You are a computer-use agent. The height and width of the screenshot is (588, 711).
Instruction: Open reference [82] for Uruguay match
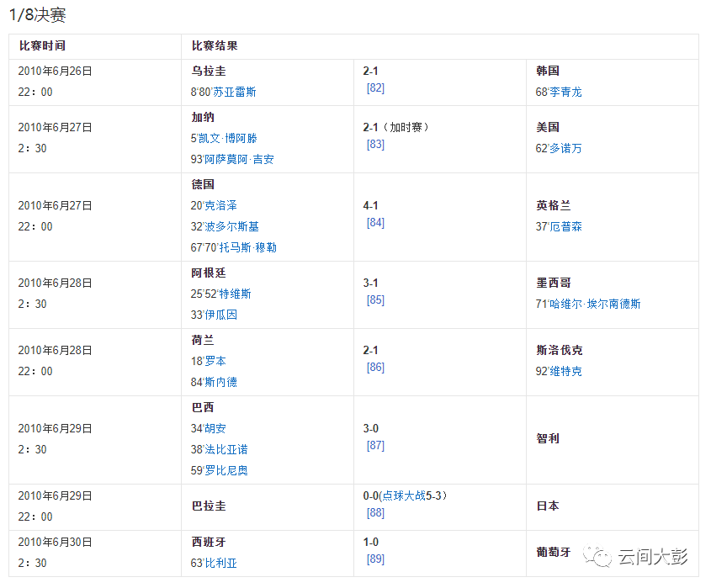coord(375,88)
